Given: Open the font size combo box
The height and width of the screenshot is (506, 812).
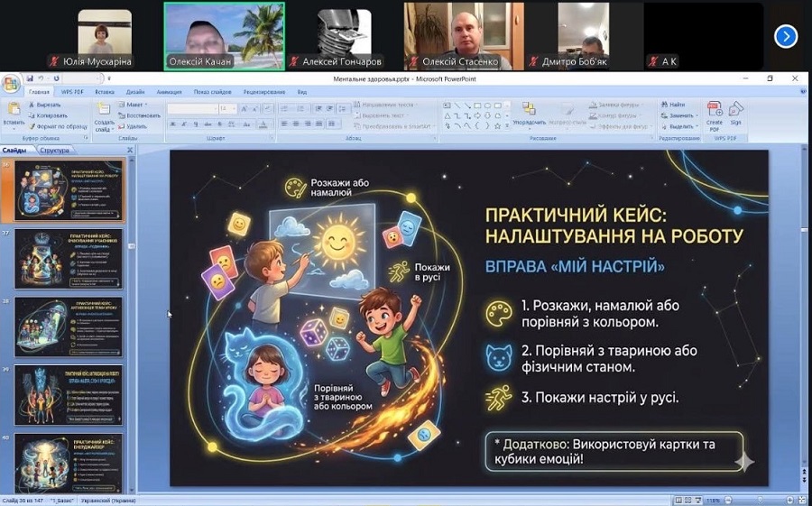Looking at the screenshot, I should pos(227,108).
